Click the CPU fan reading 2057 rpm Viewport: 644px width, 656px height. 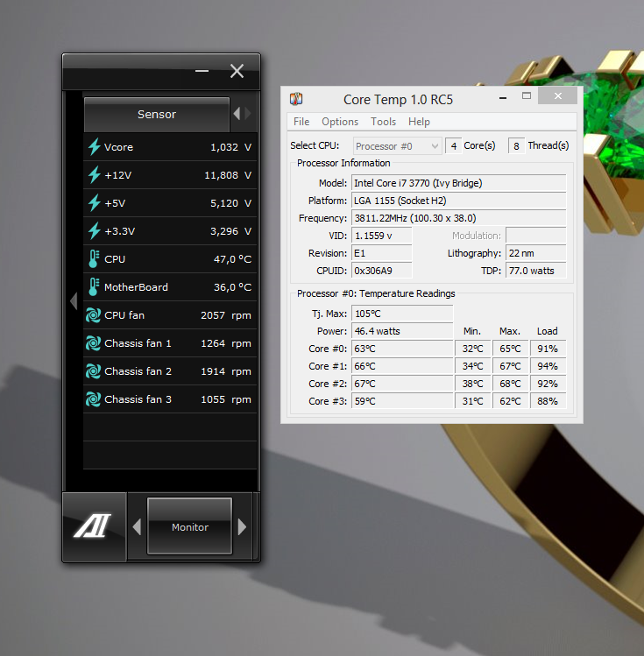click(226, 315)
